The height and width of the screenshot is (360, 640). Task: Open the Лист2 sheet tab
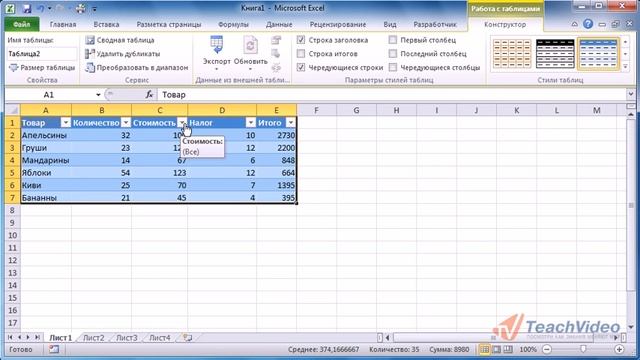click(x=93, y=338)
